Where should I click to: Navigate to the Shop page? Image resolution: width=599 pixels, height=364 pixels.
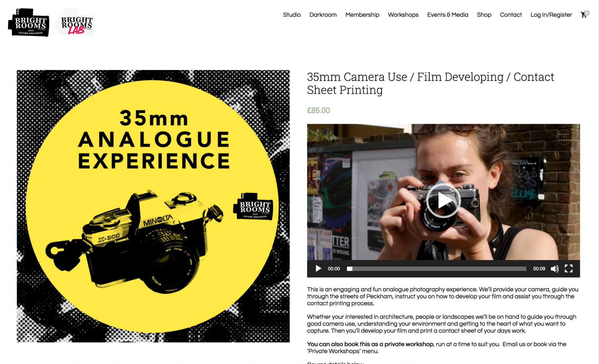(x=484, y=15)
